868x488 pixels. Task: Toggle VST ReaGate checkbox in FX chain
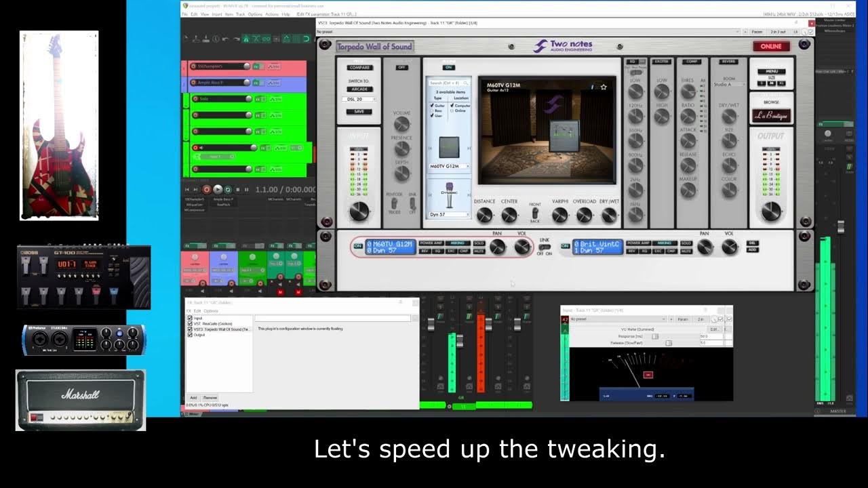pyautogui.click(x=190, y=324)
